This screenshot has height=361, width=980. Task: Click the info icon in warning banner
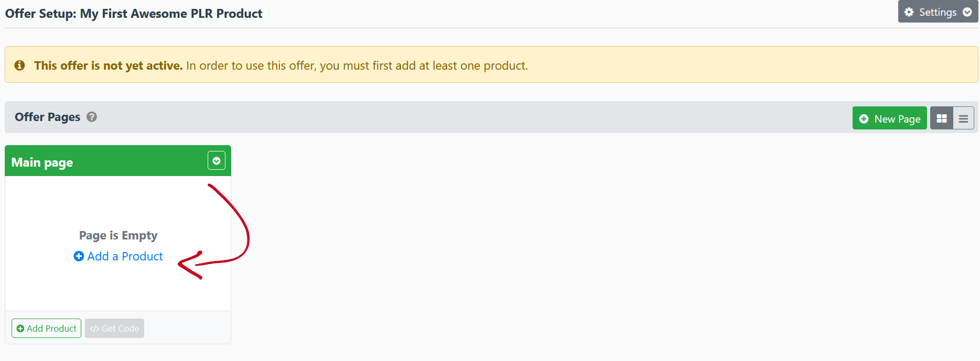coord(20,65)
